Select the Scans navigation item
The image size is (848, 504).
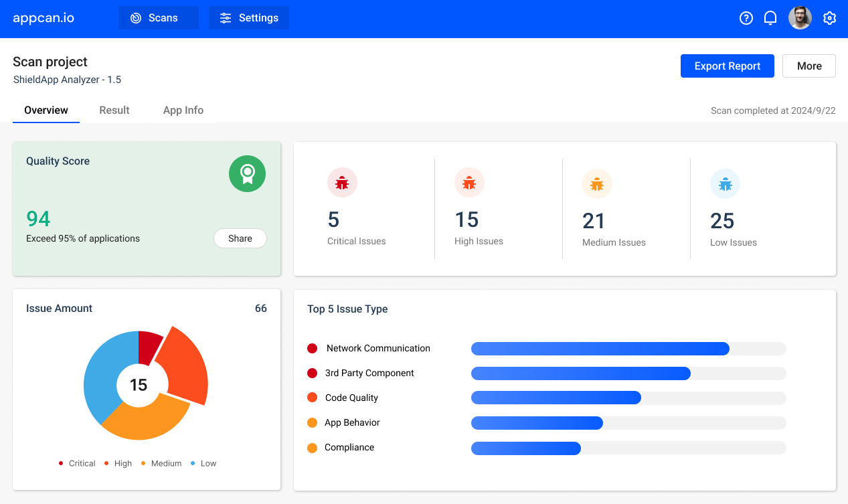click(x=158, y=17)
